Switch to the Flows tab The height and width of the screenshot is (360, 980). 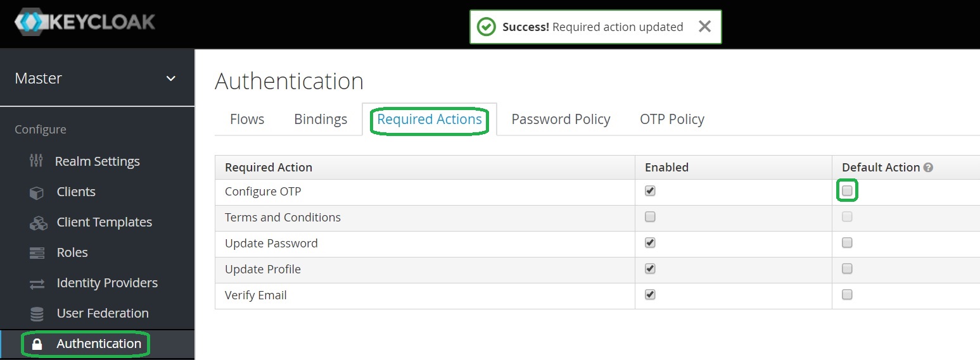[x=247, y=119]
